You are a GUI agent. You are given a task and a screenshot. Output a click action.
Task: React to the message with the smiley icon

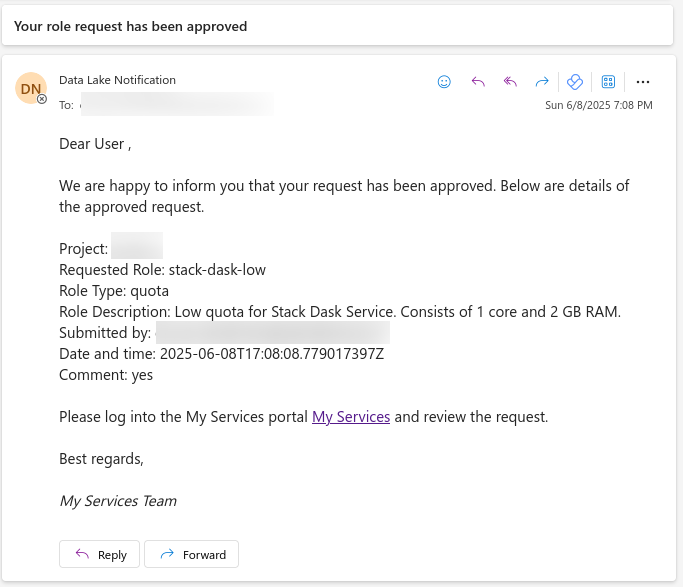(444, 81)
